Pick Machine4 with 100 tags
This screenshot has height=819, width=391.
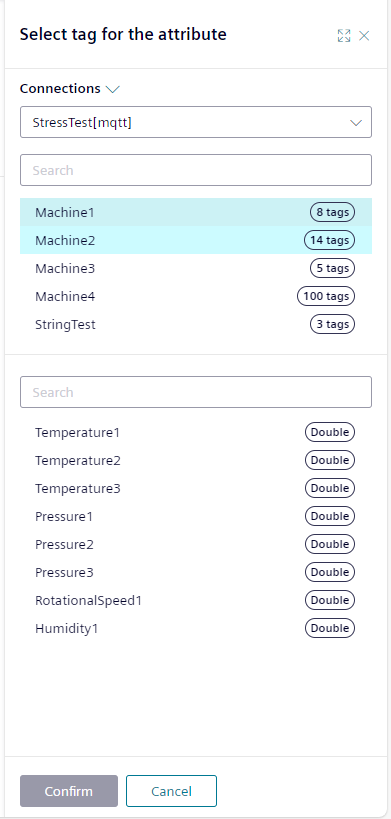click(196, 297)
